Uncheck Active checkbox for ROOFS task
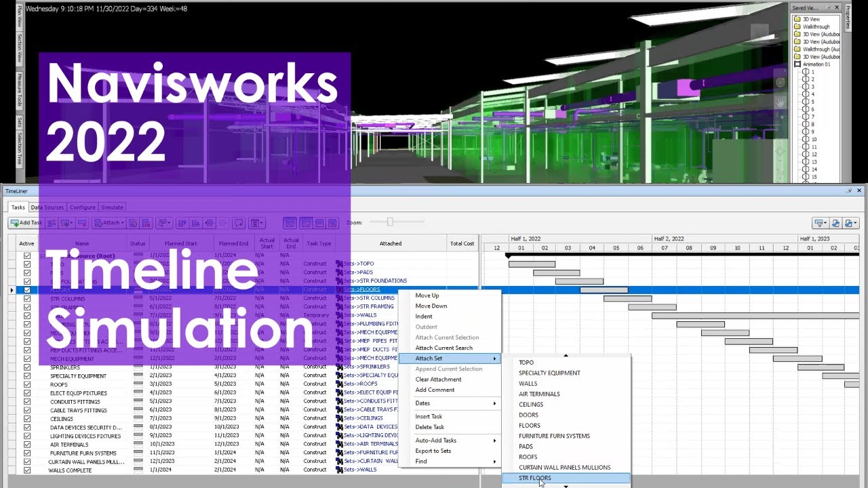This screenshot has width=868, height=488. click(x=27, y=384)
